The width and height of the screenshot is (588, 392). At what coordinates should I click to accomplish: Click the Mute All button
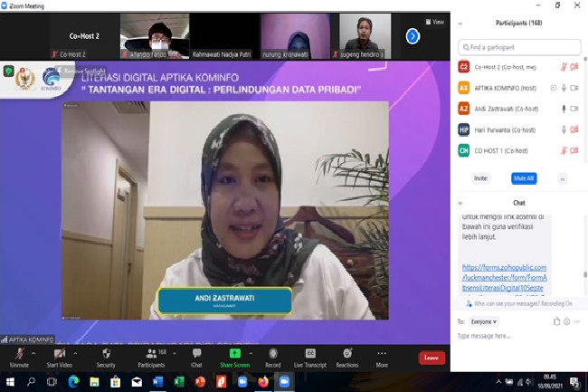click(523, 178)
